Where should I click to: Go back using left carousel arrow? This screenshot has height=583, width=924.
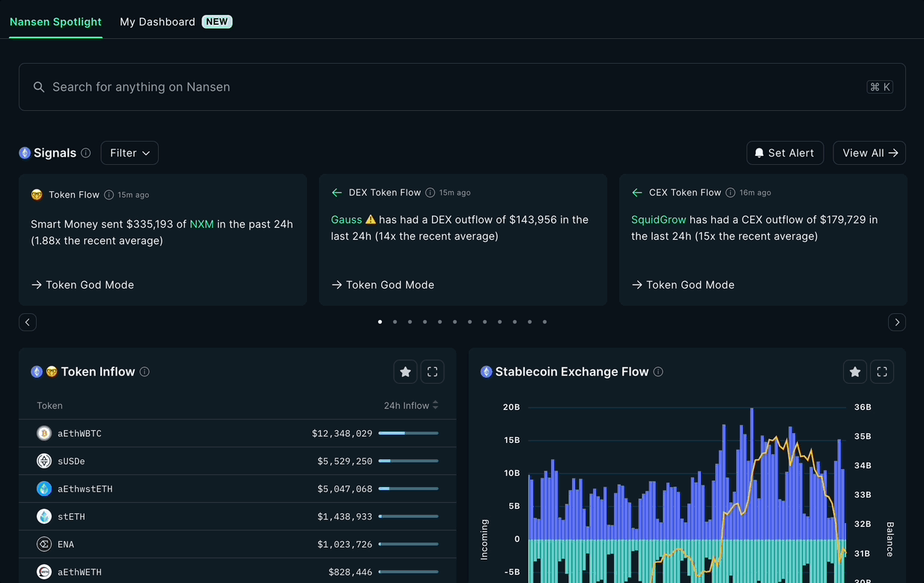(x=28, y=321)
